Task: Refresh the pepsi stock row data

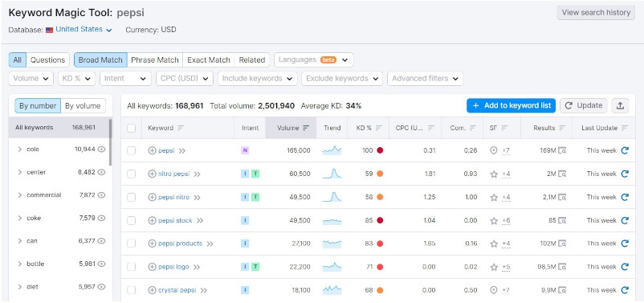Action: [625, 220]
